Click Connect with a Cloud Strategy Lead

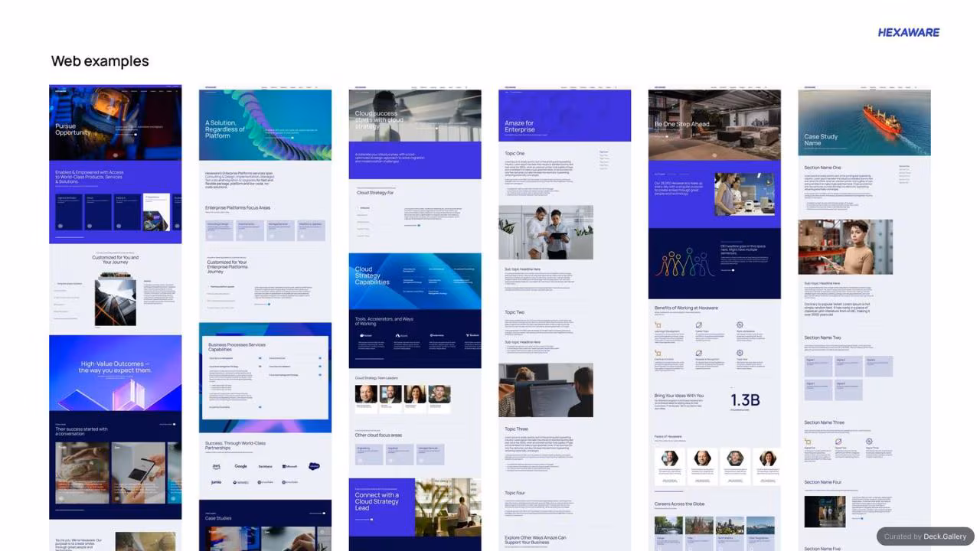377,501
